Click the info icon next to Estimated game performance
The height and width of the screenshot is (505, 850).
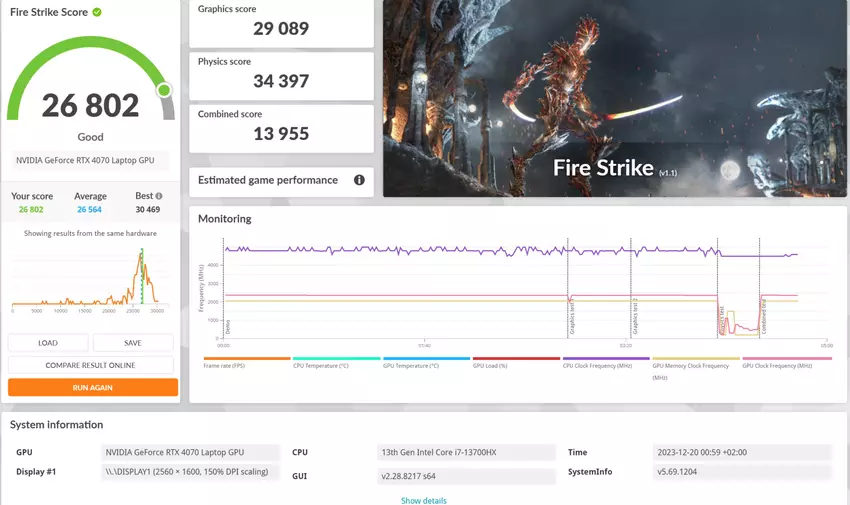click(359, 181)
